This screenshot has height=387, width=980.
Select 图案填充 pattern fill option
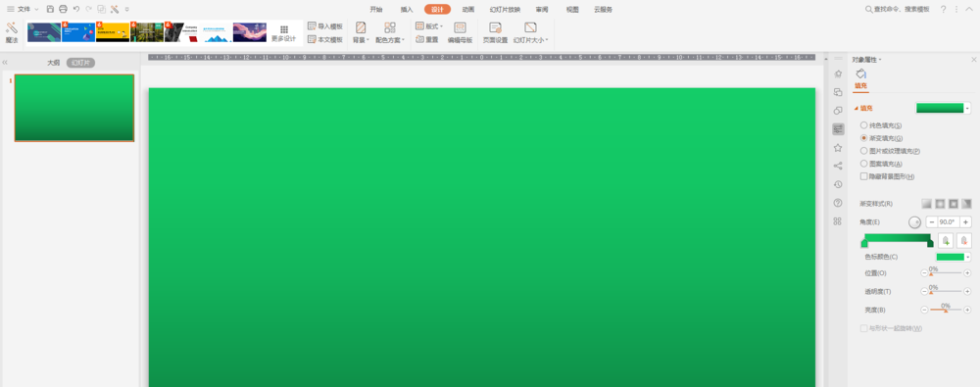(881, 164)
